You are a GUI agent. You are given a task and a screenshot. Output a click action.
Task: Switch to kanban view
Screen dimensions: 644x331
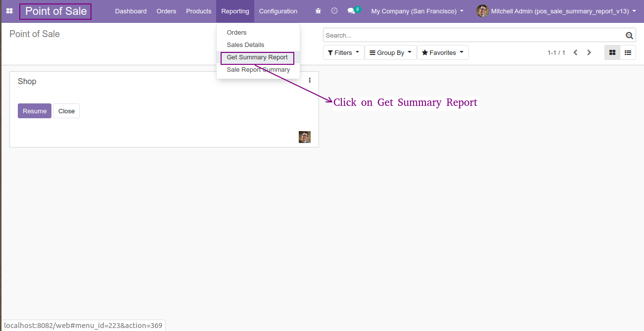tap(612, 52)
